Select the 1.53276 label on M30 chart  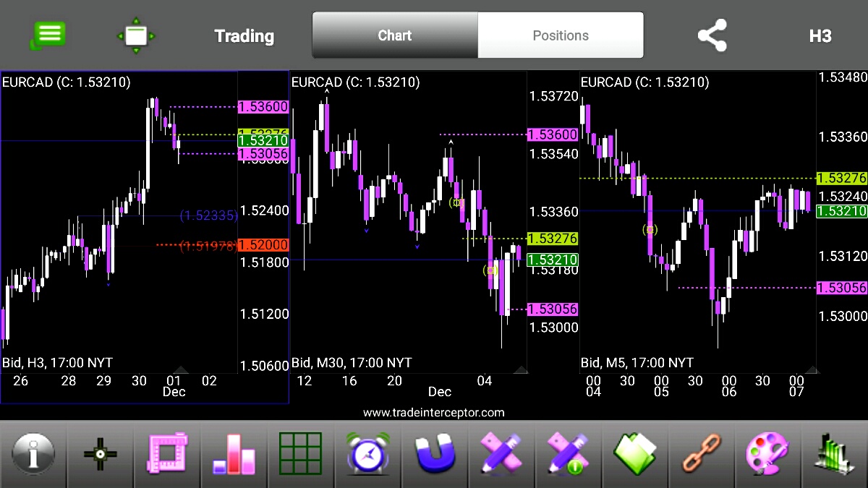click(553, 239)
